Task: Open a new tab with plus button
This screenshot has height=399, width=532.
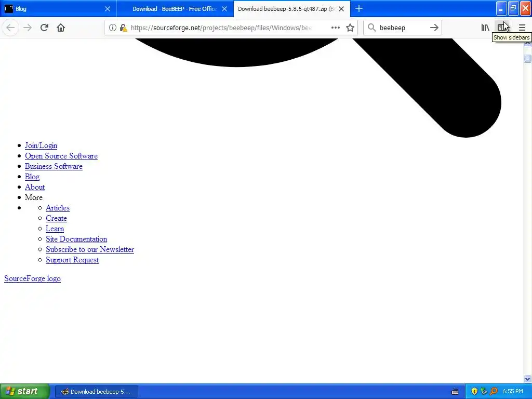Action: [x=359, y=8]
